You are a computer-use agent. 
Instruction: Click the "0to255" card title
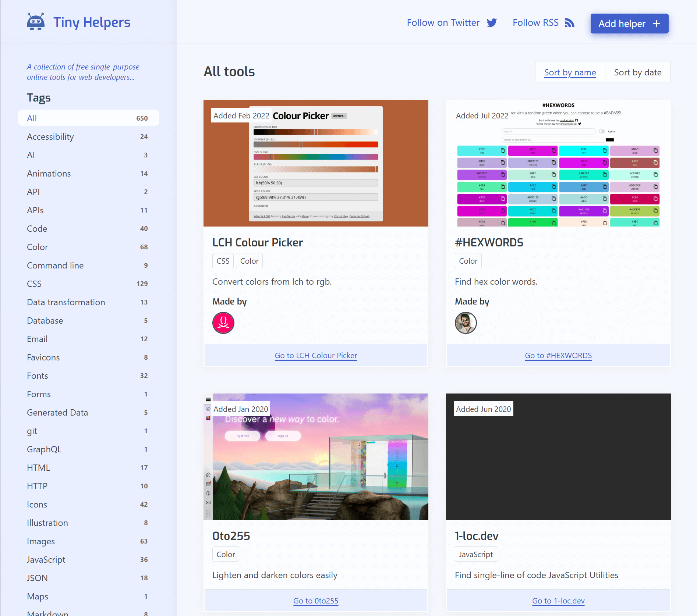pos(231,536)
